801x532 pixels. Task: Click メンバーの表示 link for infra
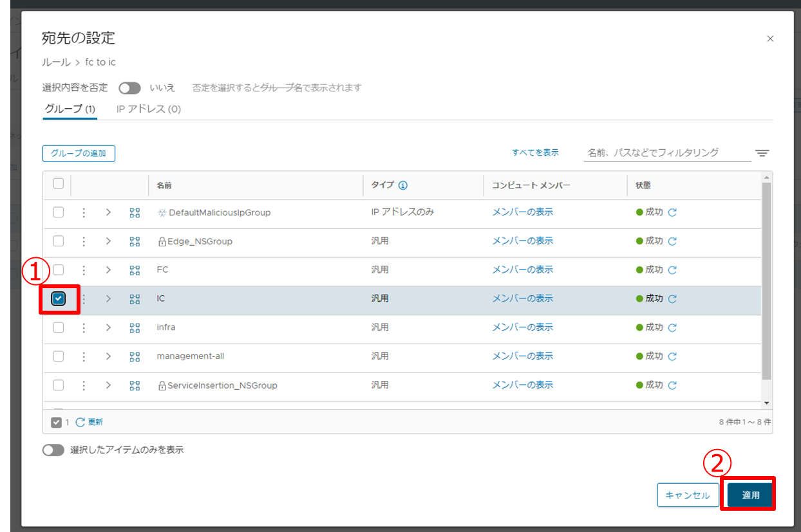522,327
